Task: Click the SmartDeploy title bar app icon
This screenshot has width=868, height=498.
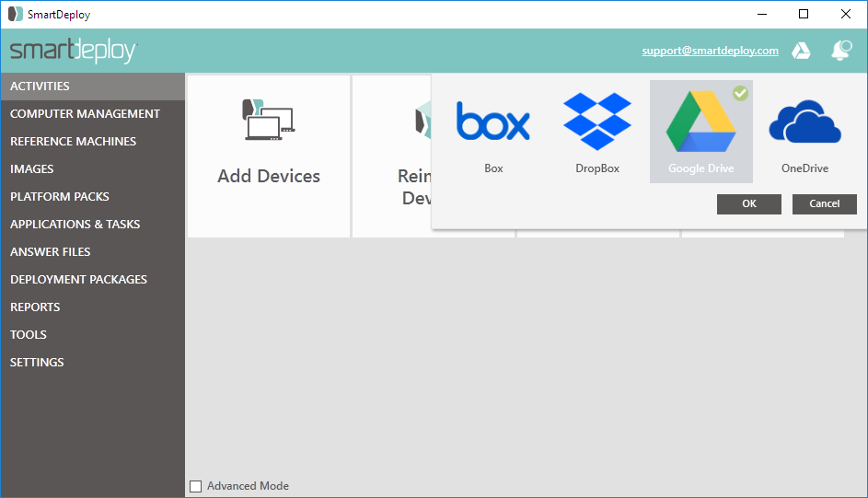Action: [16, 14]
